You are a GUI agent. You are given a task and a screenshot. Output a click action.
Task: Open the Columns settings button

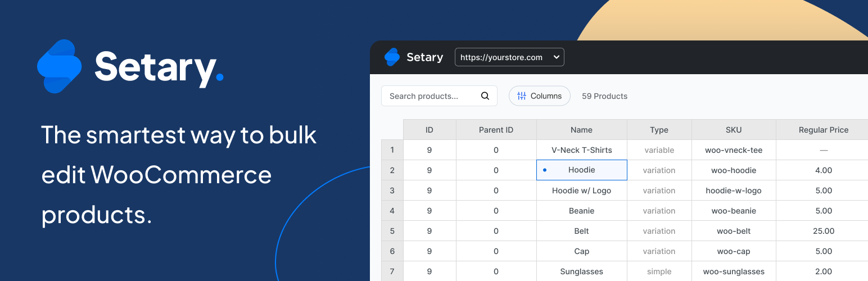click(540, 96)
